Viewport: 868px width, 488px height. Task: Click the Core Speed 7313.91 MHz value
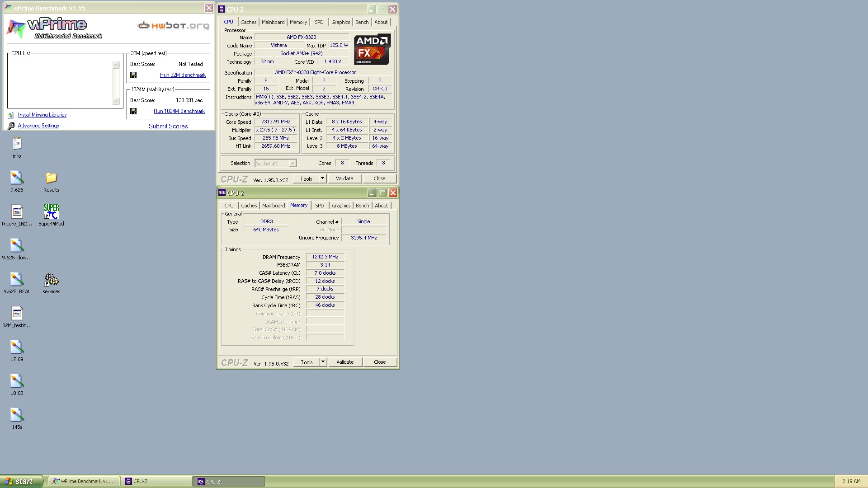coord(276,122)
